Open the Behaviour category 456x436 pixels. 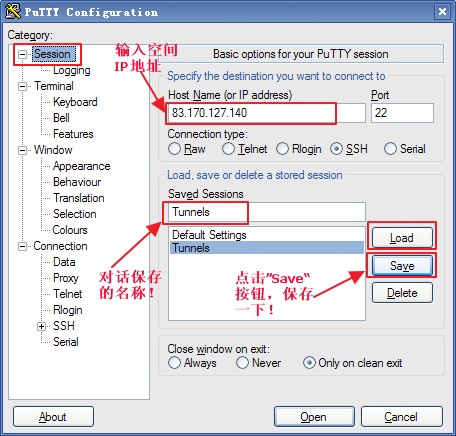[77, 182]
